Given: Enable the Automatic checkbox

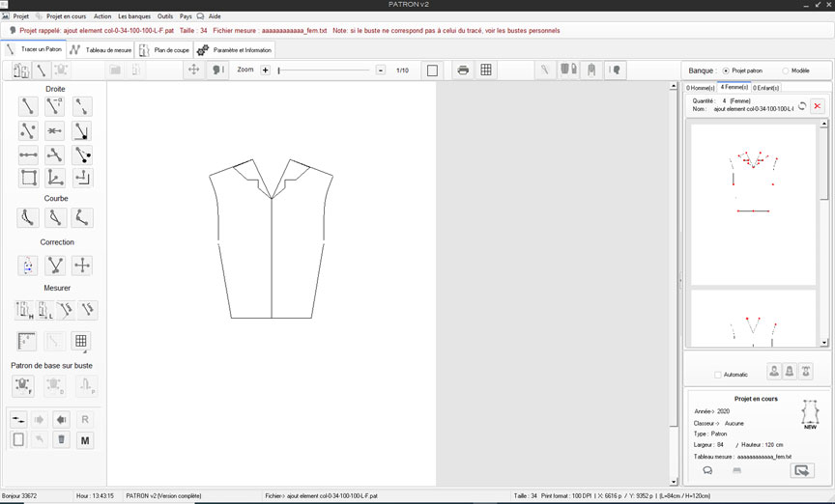Looking at the screenshot, I should pyautogui.click(x=717, y=375).
